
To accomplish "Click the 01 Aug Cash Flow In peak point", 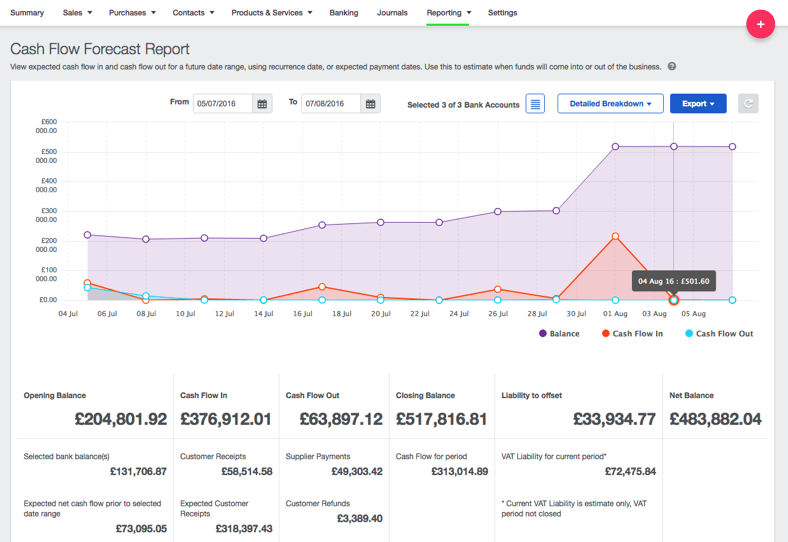I will point(615,237).
